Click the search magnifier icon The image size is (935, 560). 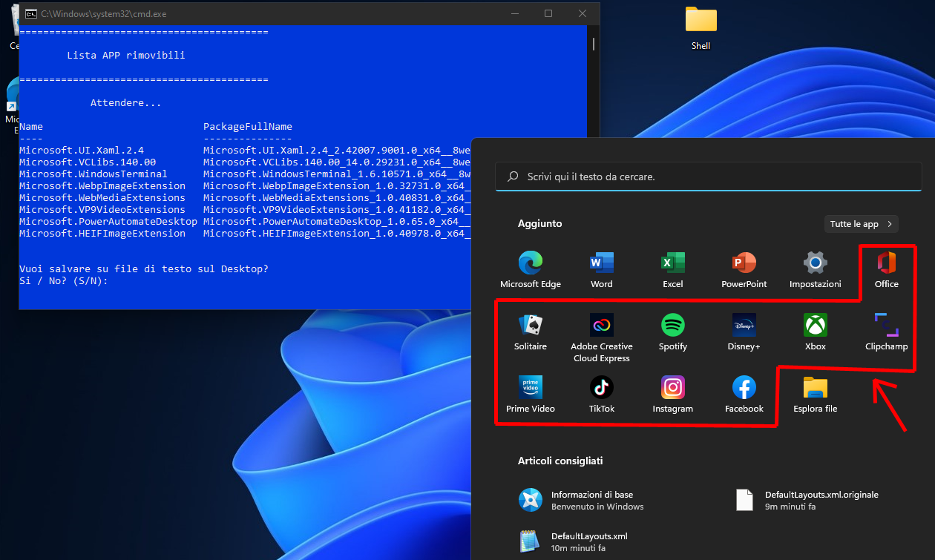click(513, 177)
